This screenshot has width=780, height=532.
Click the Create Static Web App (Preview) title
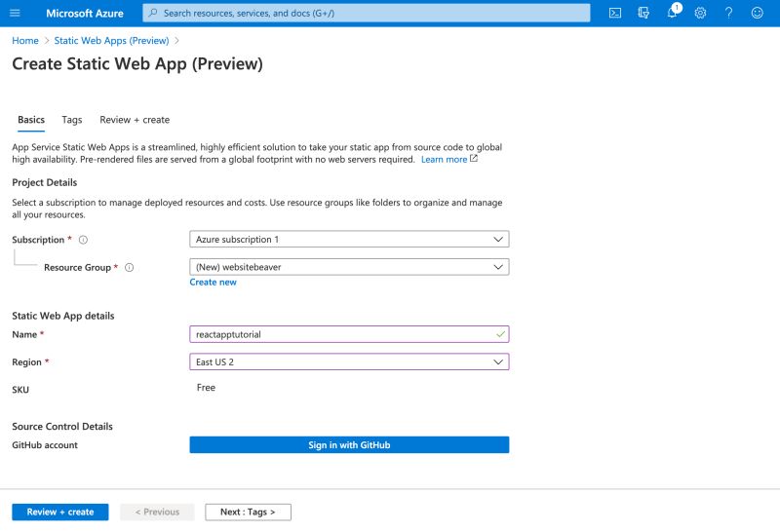click(137, 64)
